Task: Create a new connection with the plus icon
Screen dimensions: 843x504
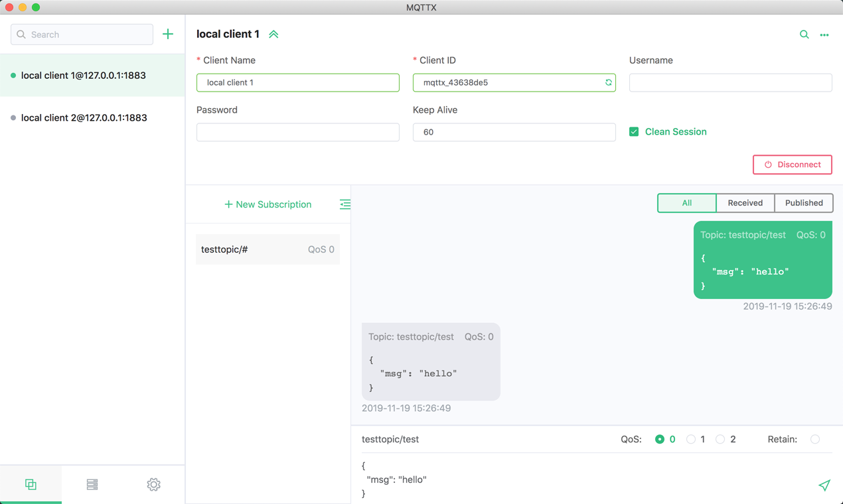Action: [x=168, y=34]
